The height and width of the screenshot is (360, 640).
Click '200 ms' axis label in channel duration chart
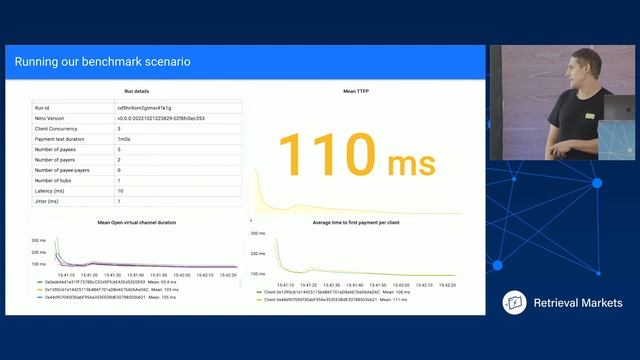coord(39,252)
